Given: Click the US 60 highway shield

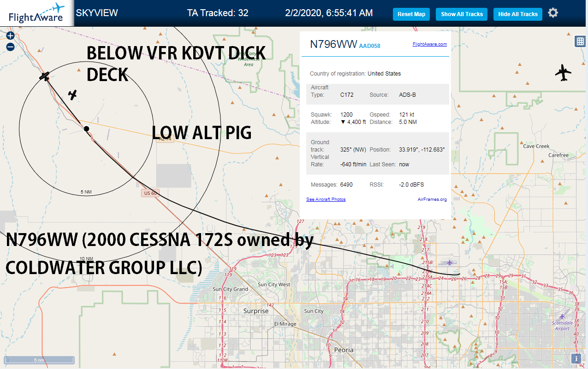Looking at the screenshot, I should click(150, 193).
